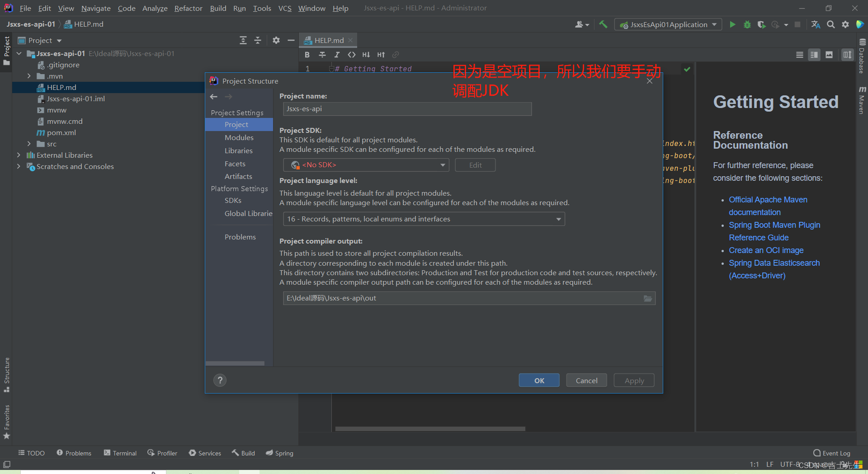Select Artifacts in Project Settings

pyautogui.click(x=238, y=176)
